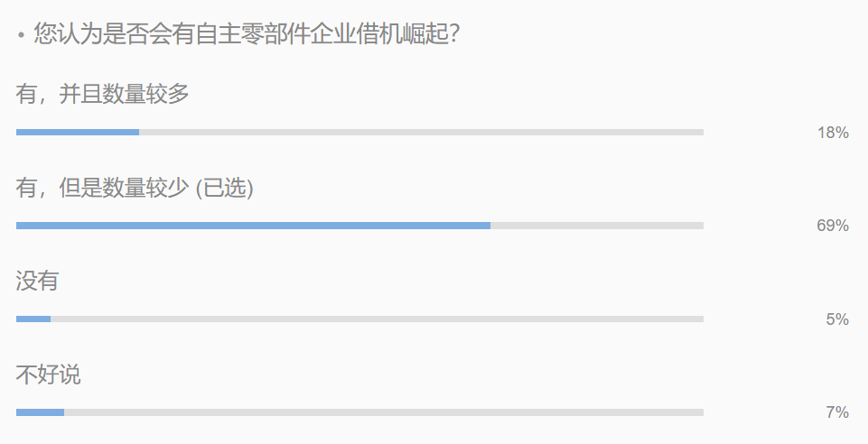Click the gray unfilled part of the 5% bar
Image resolution: width=868 pixels, height=444 pixels.
(377, 319)
